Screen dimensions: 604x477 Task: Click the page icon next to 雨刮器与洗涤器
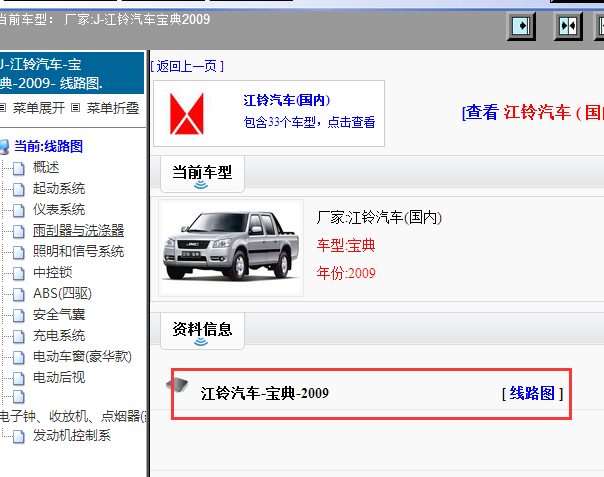tap(18, 231)
